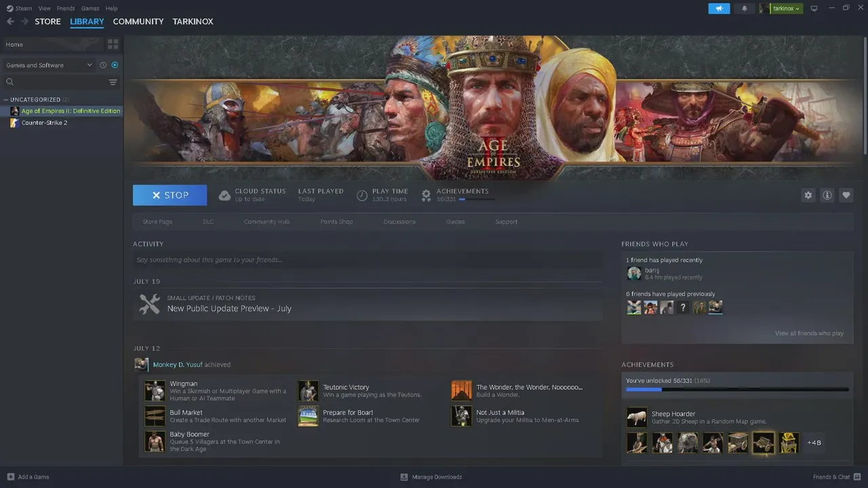Click the patch notes wrench icon
This screenshot has height=488, width=868.
[x=149, y=304]
